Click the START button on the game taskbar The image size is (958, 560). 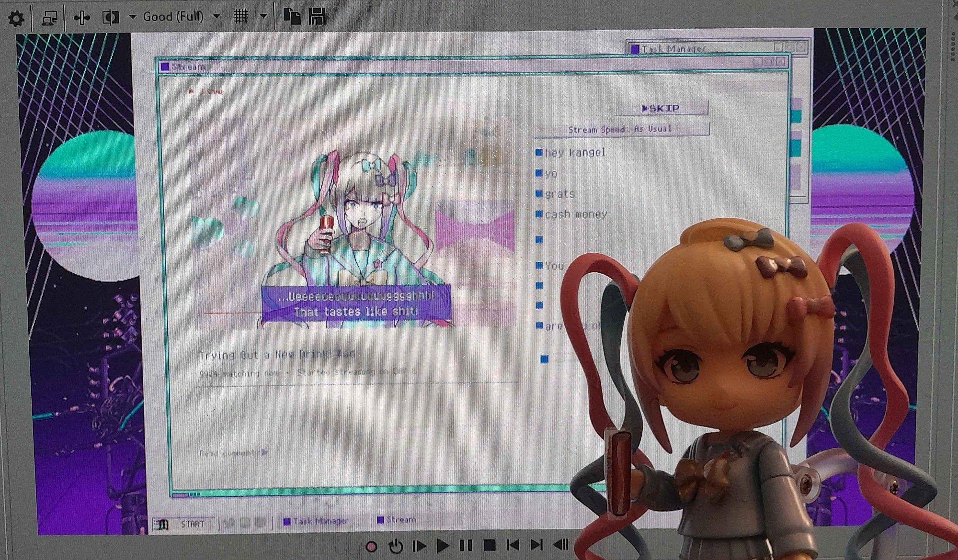click(x=183, y=524)
